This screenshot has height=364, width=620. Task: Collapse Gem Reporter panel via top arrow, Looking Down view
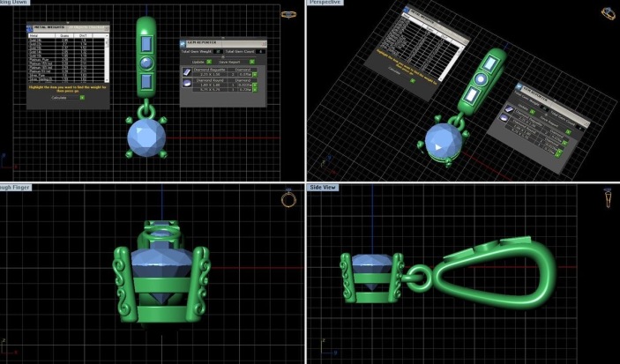pyautogui.click(x=223, y=38)
